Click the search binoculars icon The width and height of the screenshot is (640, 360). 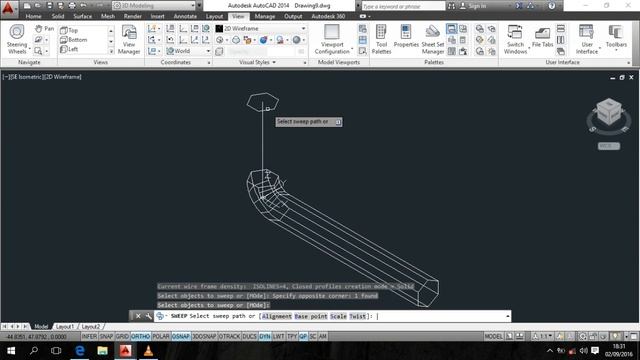point(451,6)
